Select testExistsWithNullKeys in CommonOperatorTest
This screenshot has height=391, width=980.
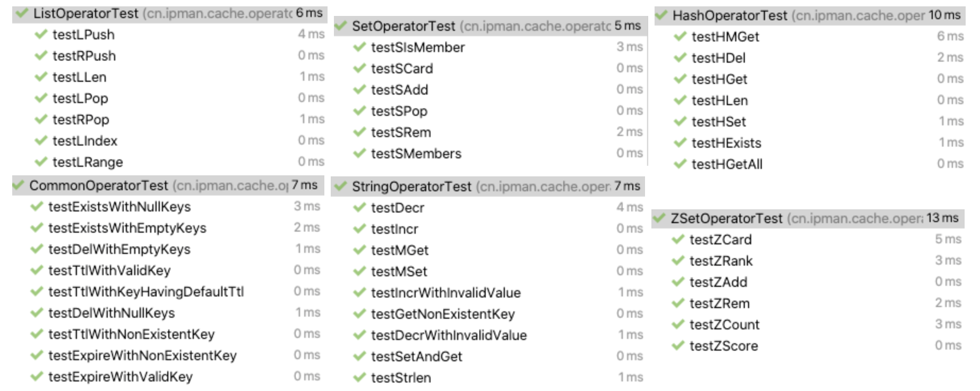pos(119,207)
